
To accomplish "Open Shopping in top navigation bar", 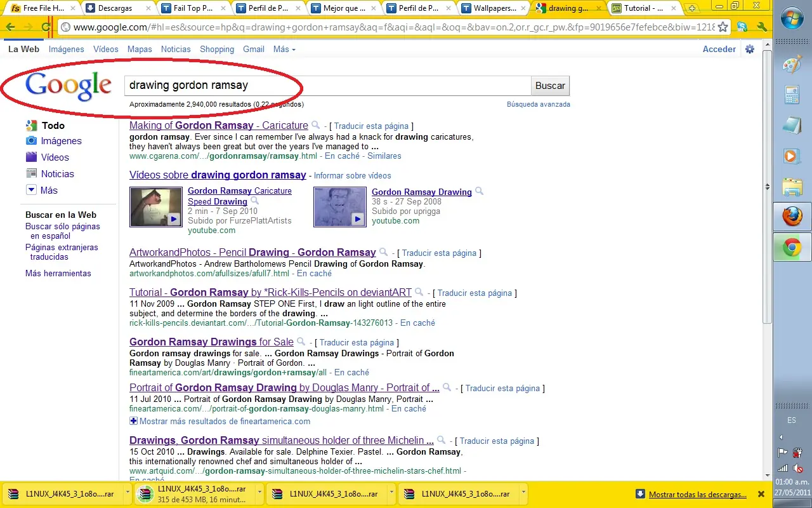I will pyautogui.click(x=217, y=49).
